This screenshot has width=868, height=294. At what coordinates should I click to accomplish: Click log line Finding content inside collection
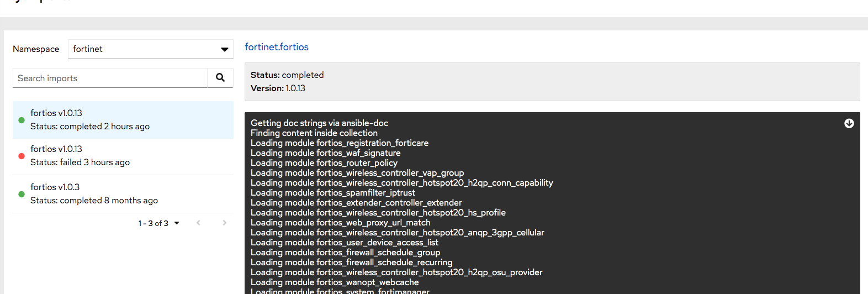[x=314, y=133]
